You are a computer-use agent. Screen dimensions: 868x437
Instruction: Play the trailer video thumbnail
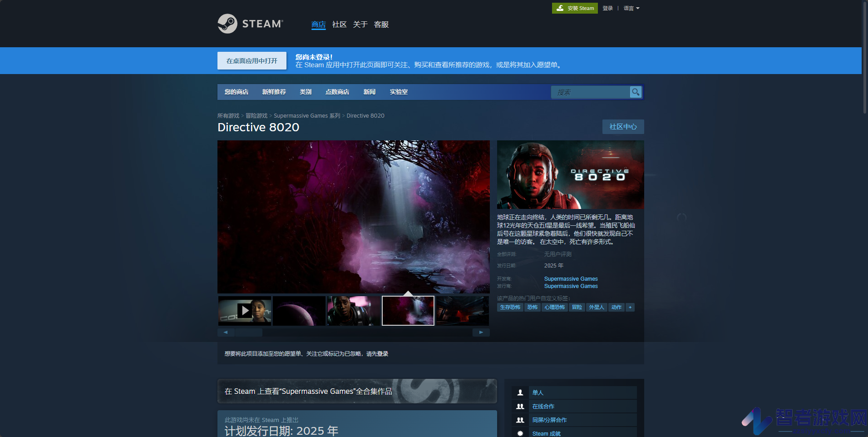pos(245,311)
